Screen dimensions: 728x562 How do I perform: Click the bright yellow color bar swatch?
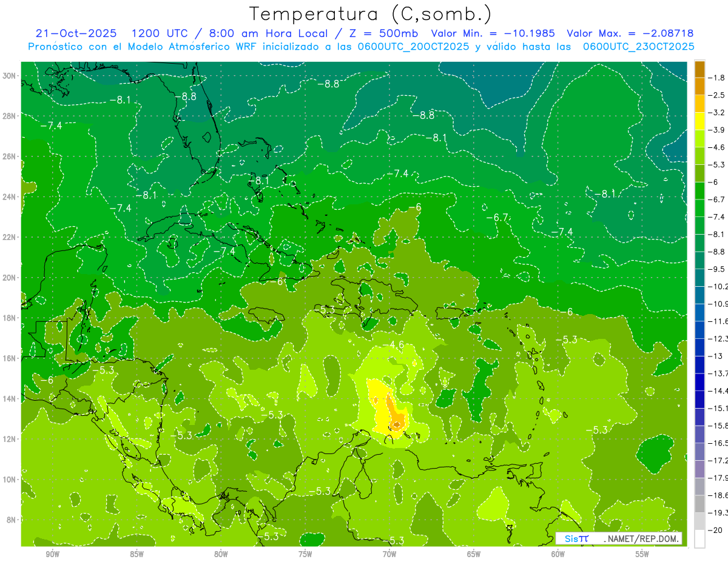coord(699,121)
